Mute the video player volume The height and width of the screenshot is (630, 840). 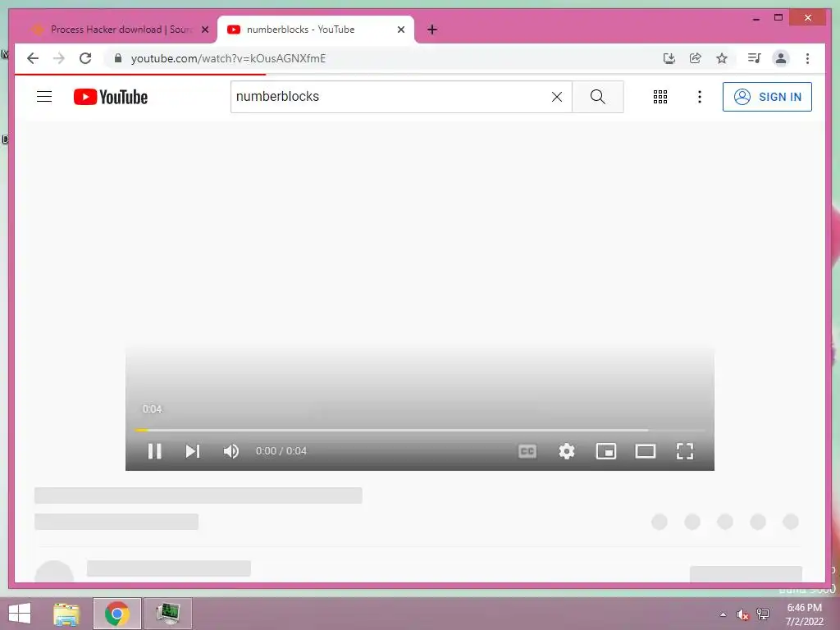[x=231, y=451]
